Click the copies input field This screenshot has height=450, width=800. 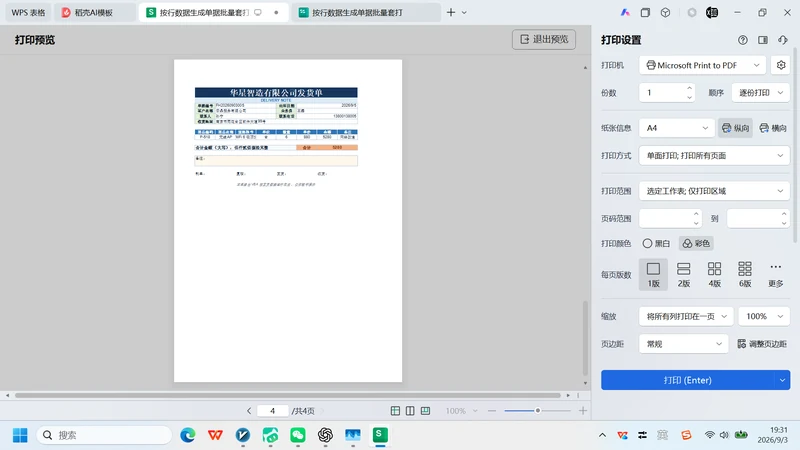tap(662, 92)
